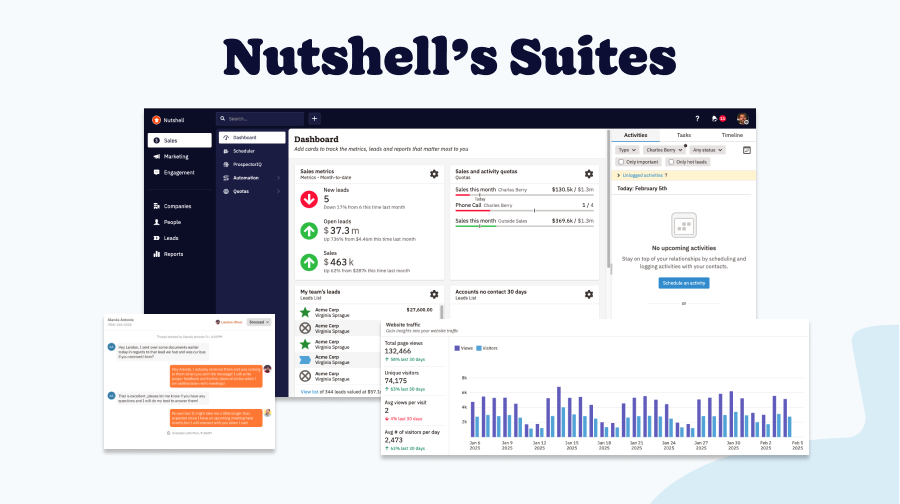Open user profile avatar in top bar

[742, 119]
